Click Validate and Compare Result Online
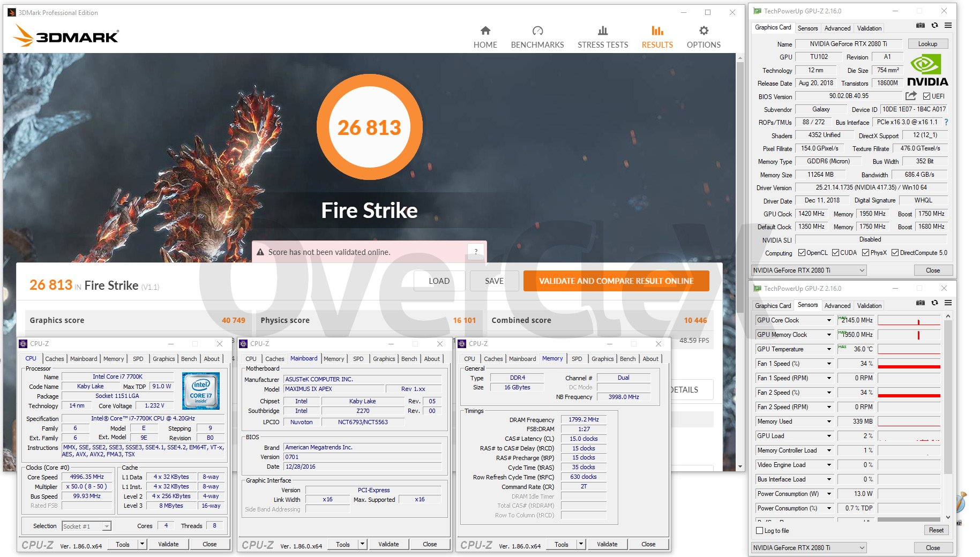This screenshot has width=980, height=557. coord(616,281)
